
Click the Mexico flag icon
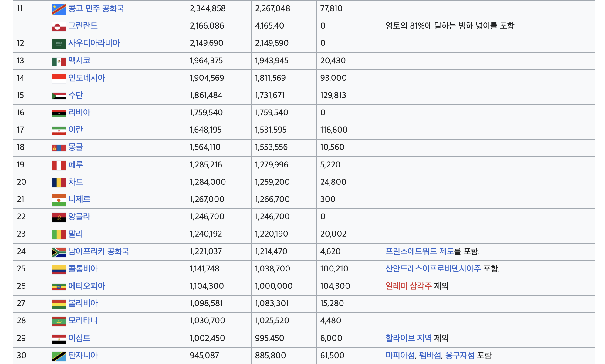pos(59,61)
